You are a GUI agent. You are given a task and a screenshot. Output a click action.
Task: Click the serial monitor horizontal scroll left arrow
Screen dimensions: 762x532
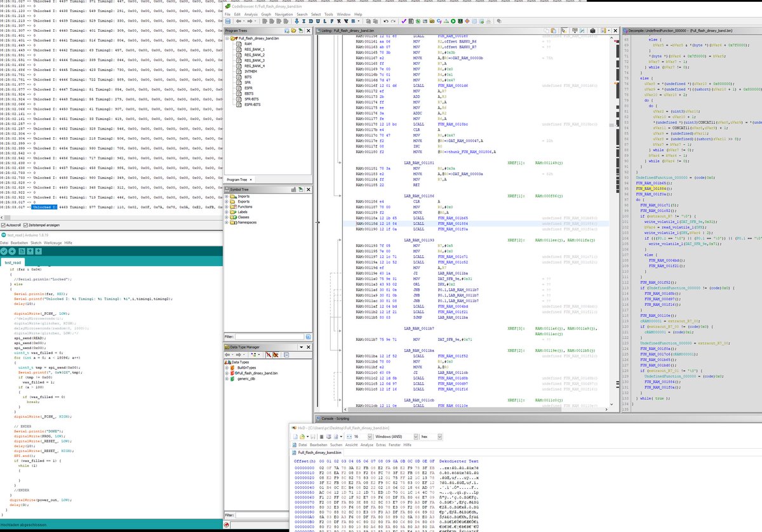point(2,218)
